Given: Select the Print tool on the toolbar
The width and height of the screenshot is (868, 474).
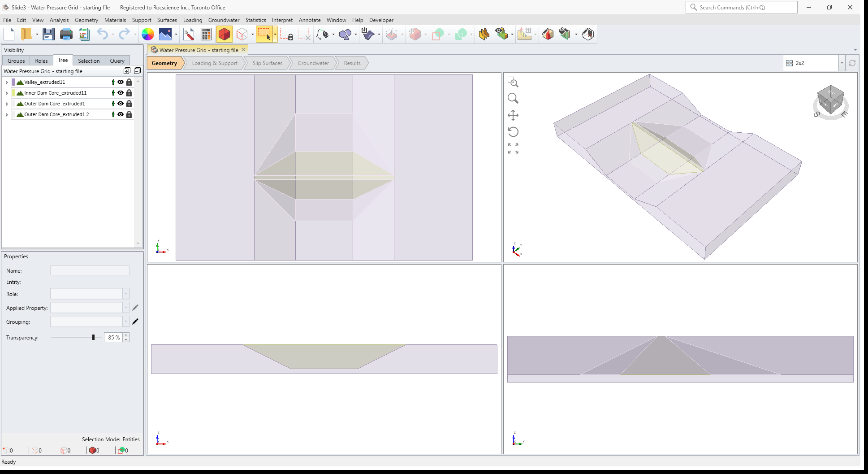Looking at the screenshot, I should 66,34.
